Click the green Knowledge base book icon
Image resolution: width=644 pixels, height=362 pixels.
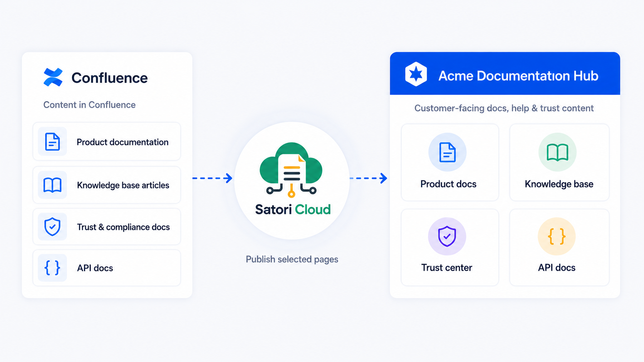click(557, 152)
